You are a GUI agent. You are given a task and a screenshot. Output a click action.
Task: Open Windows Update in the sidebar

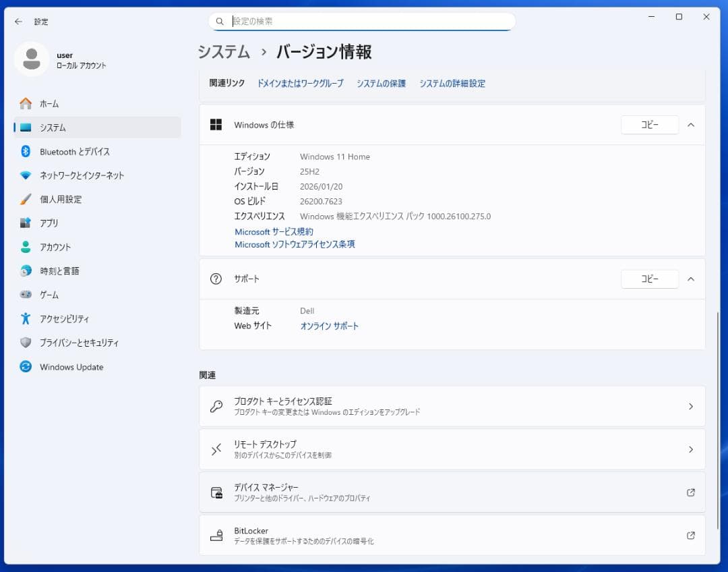(x=71, y=366)
